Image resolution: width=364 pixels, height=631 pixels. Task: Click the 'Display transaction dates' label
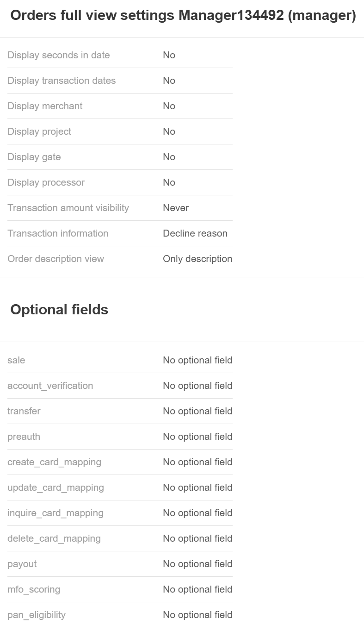point(62,81)
